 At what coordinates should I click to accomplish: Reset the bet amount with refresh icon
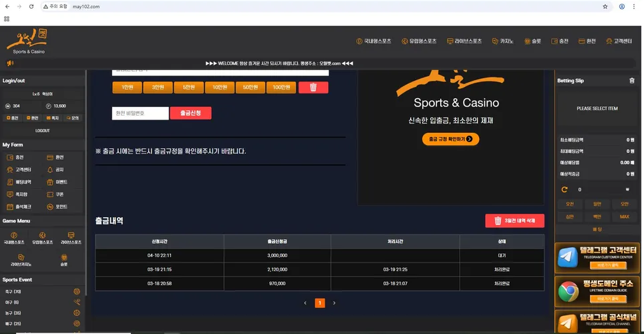tap(565, 190)
